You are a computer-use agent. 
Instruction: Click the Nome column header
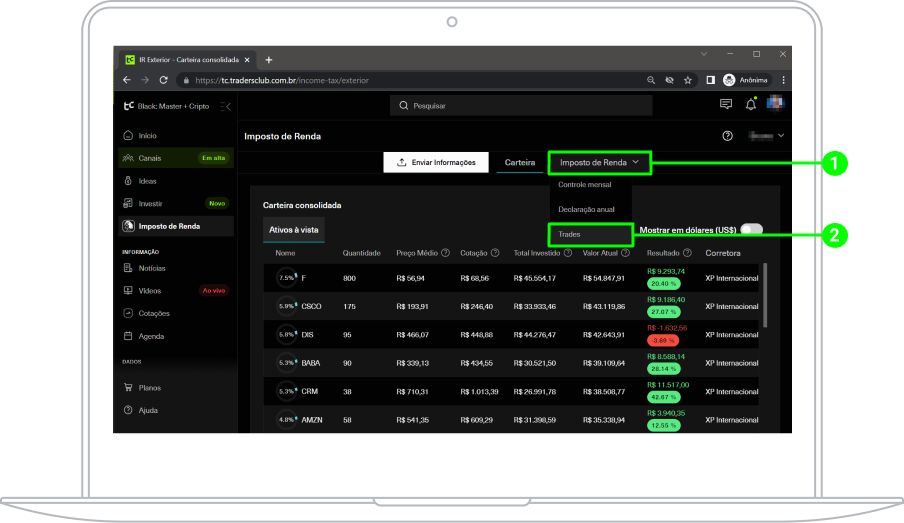pyautogui.click(x=285, y=253)
